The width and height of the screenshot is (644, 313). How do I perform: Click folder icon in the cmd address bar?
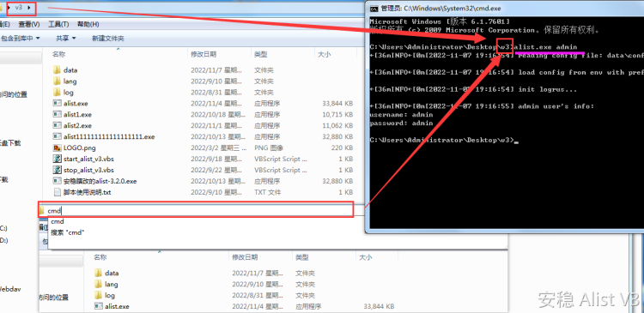click(x=41, y=211)
